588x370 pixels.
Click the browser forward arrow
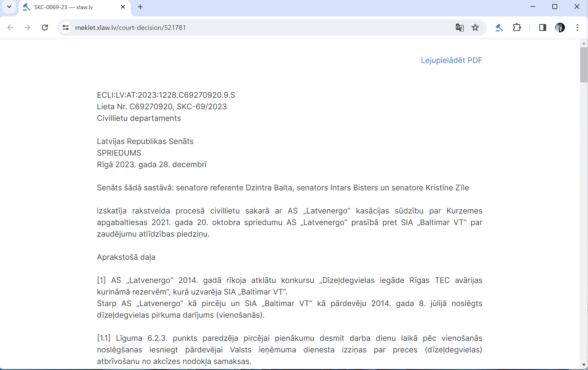[x=27, y=27]
